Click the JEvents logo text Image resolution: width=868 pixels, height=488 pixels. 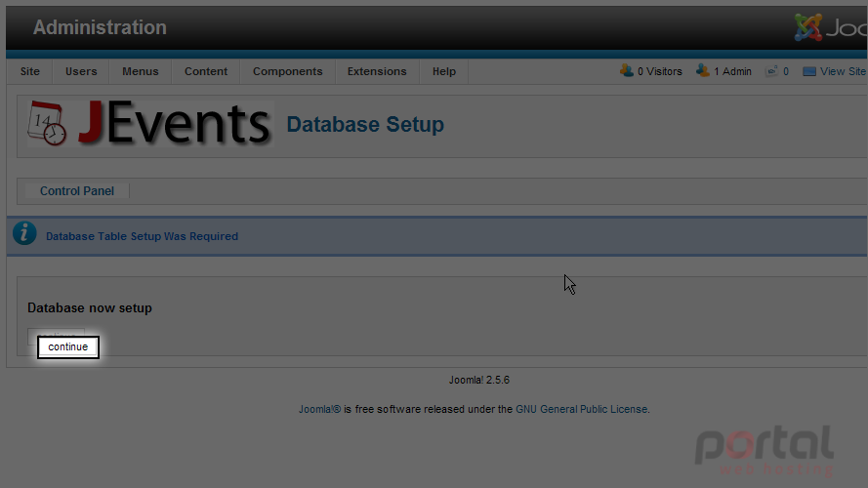click(175, 122)
